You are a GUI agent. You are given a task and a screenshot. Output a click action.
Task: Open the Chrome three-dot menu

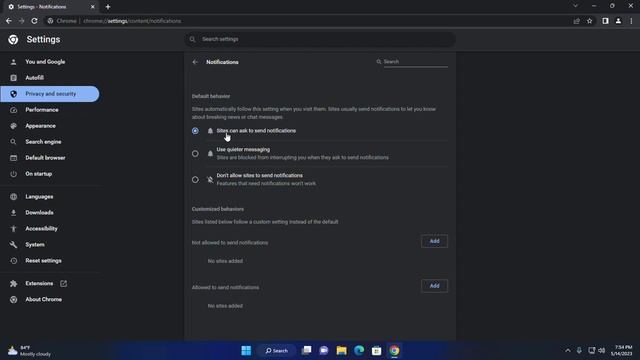click(x=631, y=21)
